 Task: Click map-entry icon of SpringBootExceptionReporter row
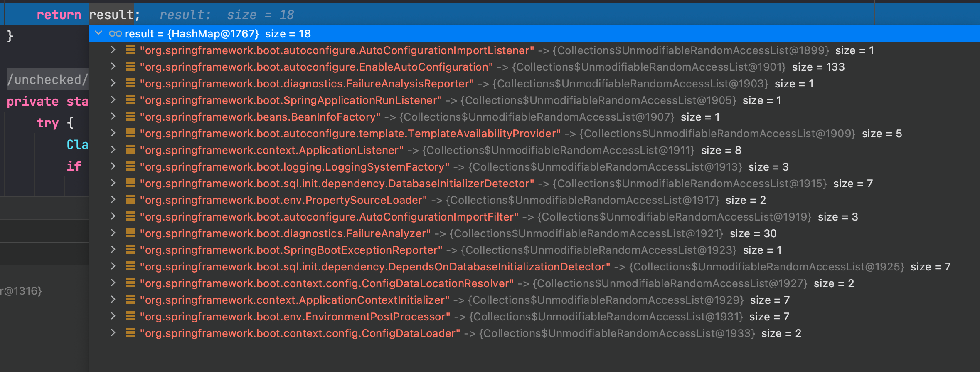(x=131, y=250)
